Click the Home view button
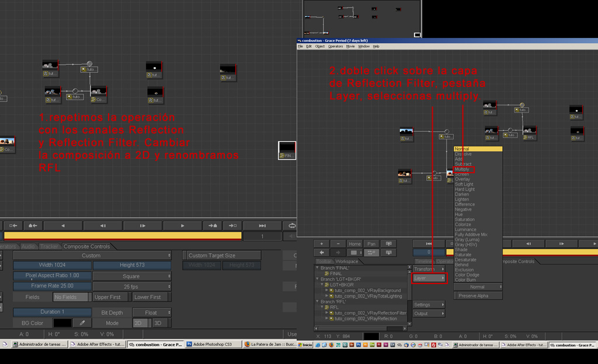The height and width of the screenshot is (364, 598). tap(354, 244)
